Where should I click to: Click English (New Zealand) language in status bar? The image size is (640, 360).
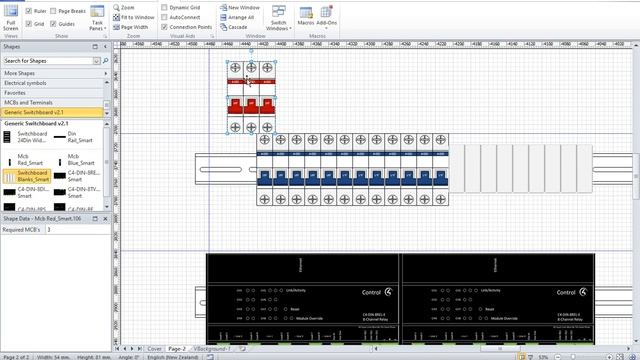tap(172, 357)
